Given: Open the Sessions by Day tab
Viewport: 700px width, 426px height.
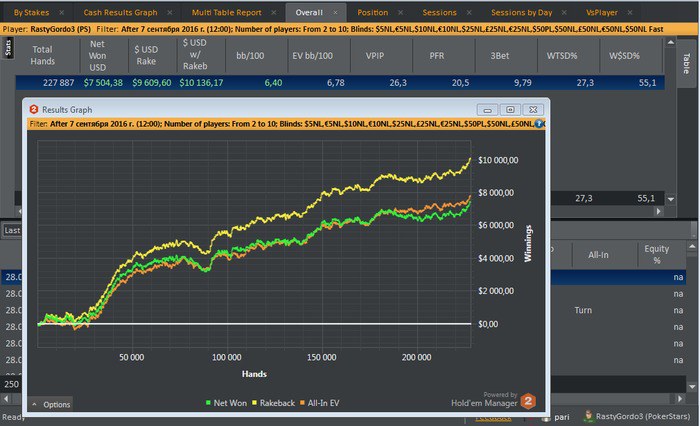Looking at the screenshot, I should [x=523, y=13].
